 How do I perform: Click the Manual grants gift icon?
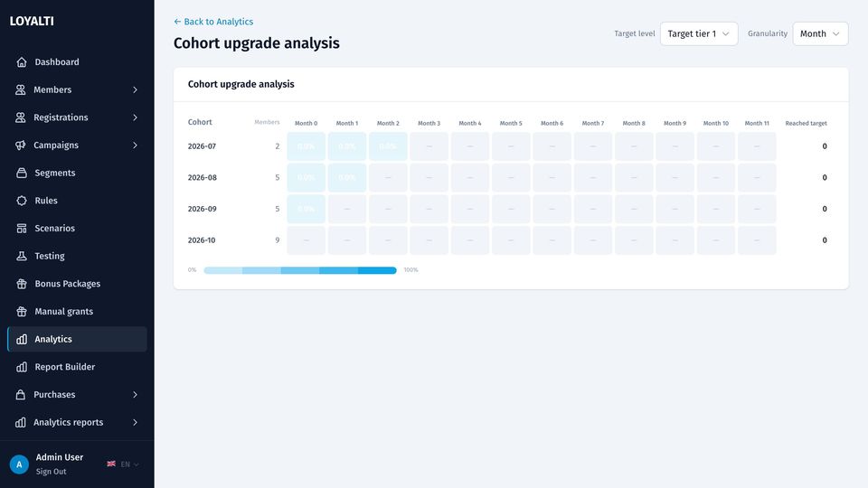(x=22, y=311)
